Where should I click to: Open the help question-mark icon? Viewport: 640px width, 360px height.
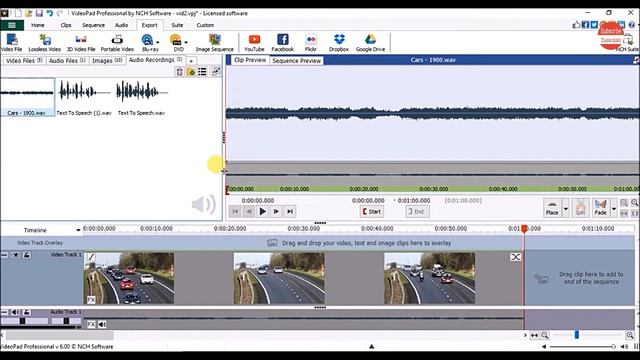(632, 25)
